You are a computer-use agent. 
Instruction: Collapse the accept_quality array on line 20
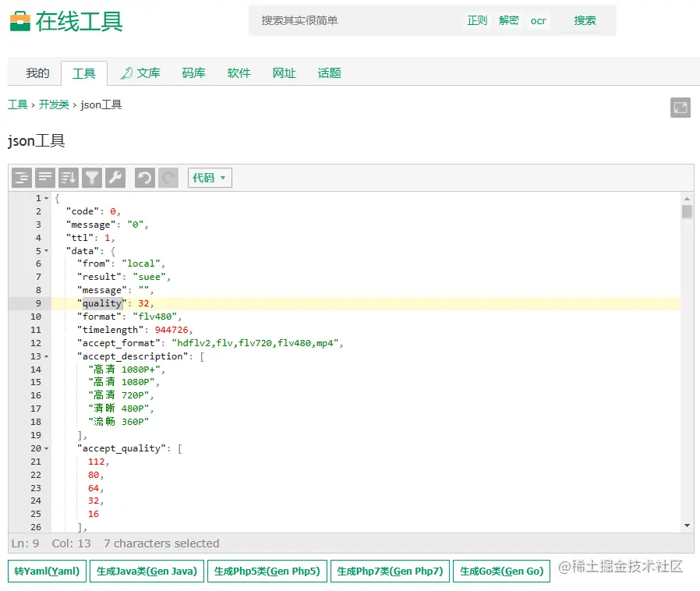point(47,448)
